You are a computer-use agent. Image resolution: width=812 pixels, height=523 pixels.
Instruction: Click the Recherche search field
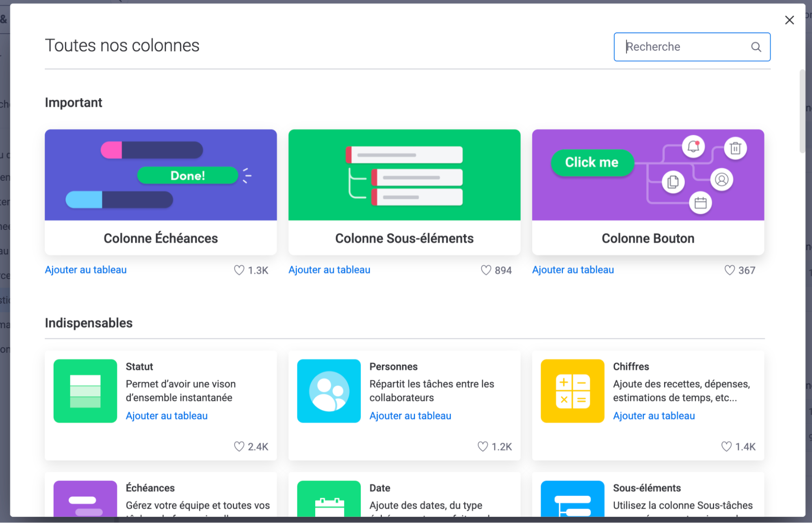692,47
